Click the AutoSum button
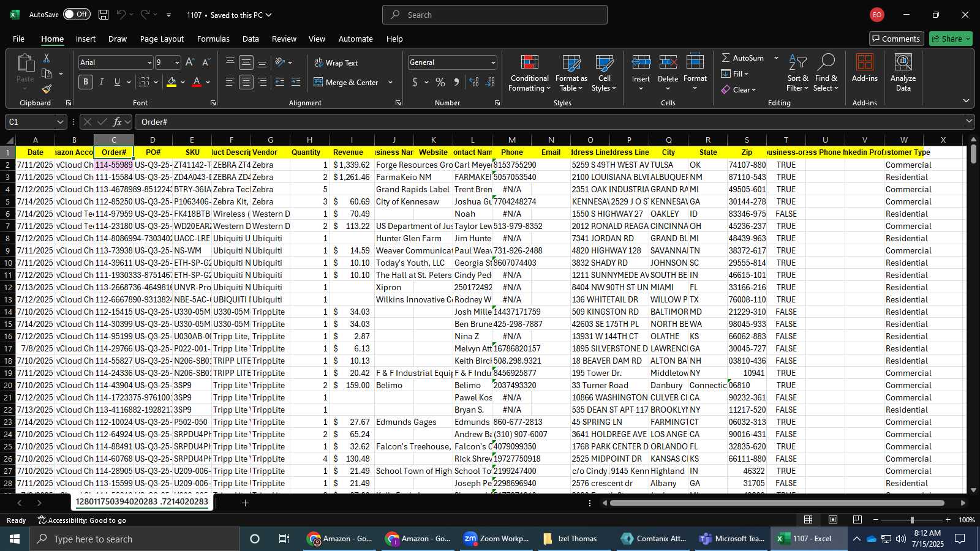This screenshot has height=551, width=980. point(742,58)
